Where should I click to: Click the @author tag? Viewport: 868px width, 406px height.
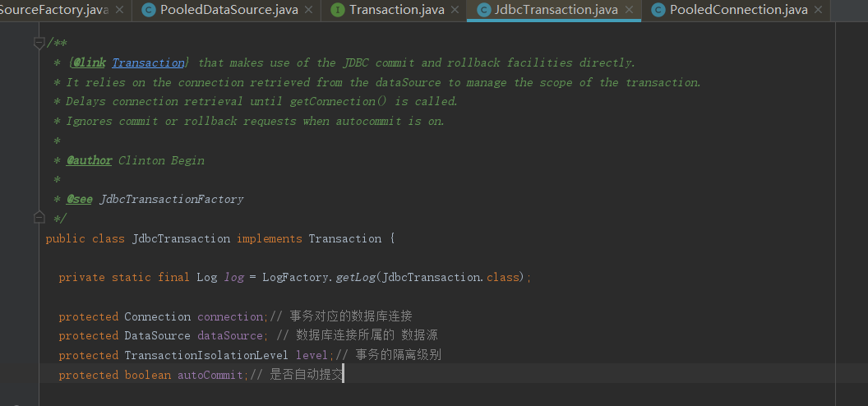[x=89, y=160]
